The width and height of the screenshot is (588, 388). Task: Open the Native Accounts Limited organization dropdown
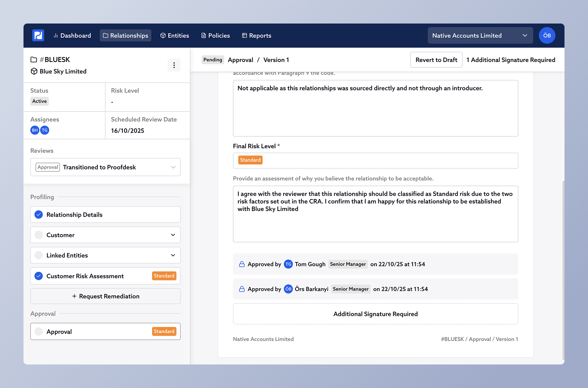[480, 35]
